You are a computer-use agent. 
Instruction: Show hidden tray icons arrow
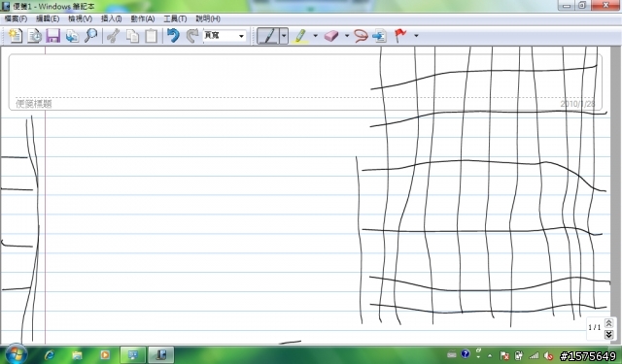click(490, 355)
